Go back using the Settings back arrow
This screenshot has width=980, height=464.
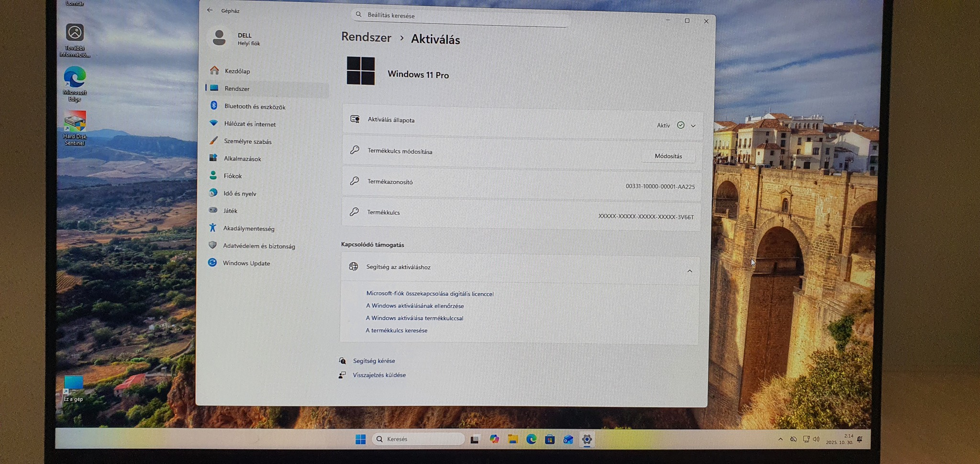coord(210,10)
